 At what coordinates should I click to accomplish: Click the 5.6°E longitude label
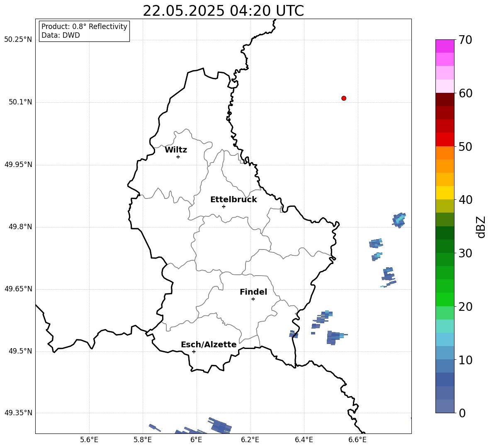click(89, 440)
